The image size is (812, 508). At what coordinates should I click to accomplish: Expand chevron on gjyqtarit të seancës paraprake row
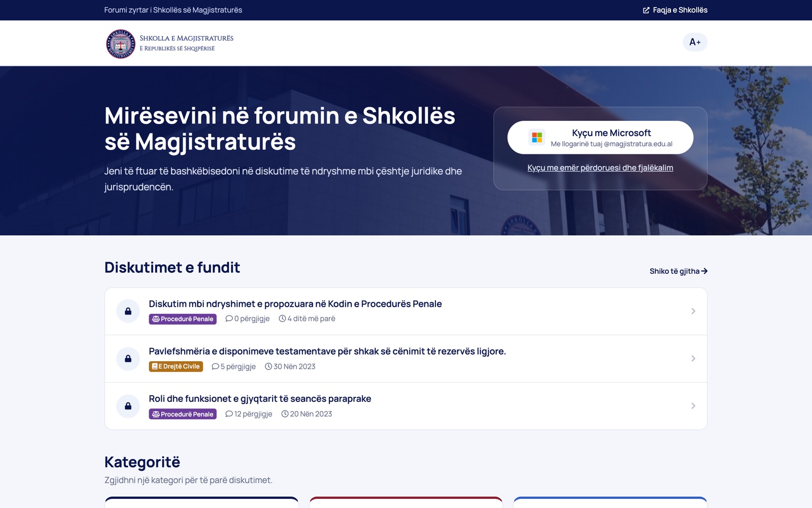[x=693, y=406]
